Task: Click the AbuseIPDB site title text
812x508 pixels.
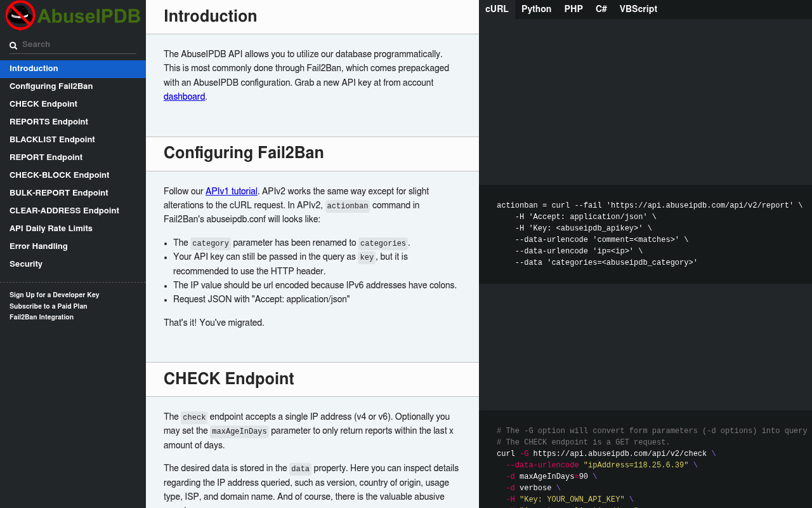Action: pos(89,16)
